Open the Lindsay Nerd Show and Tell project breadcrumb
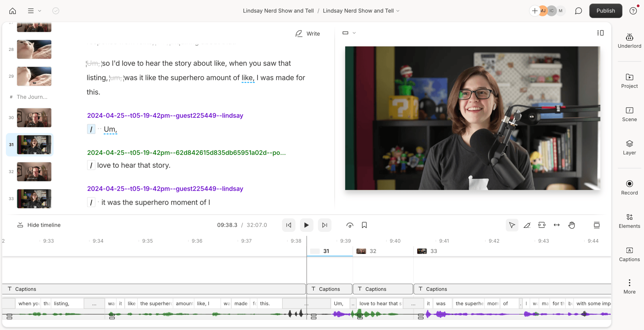The image size is (644, 330). pyautogui.click(x=278, y=11)
